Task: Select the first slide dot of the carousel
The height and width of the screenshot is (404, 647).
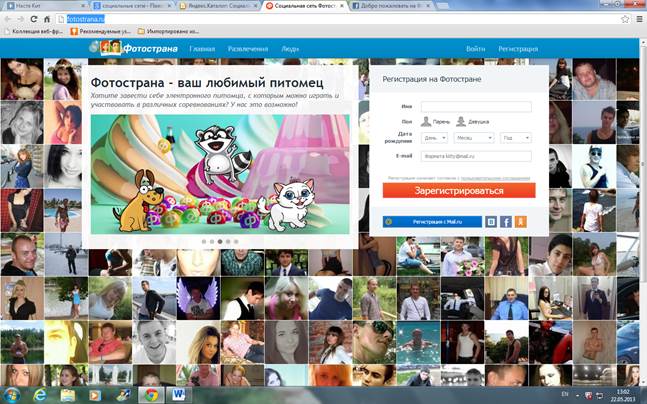Action: 204,241
